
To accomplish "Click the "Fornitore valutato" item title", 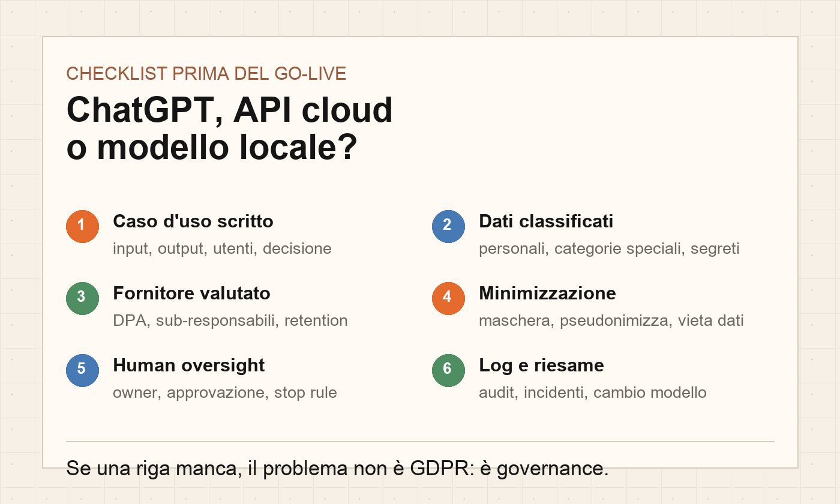I will 191,293.
